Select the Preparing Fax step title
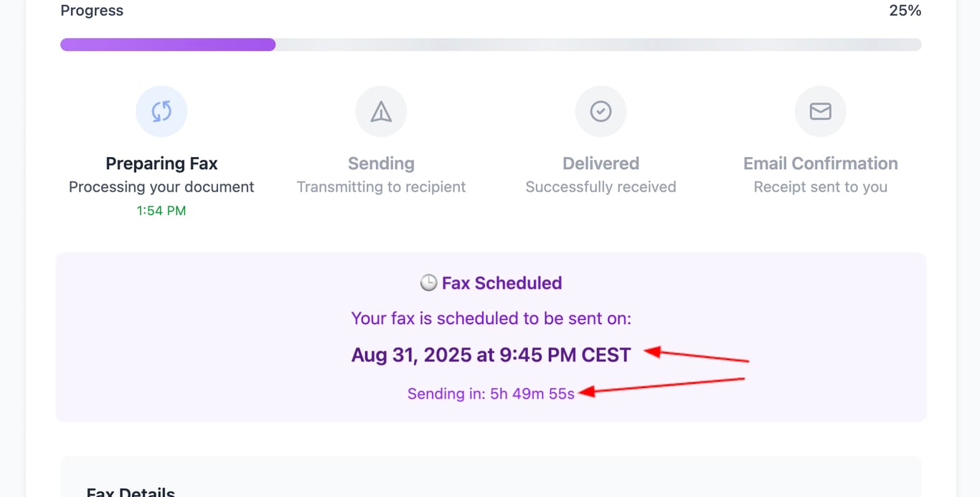The width and height of the screenshot is (980, 497). (161, 164)
